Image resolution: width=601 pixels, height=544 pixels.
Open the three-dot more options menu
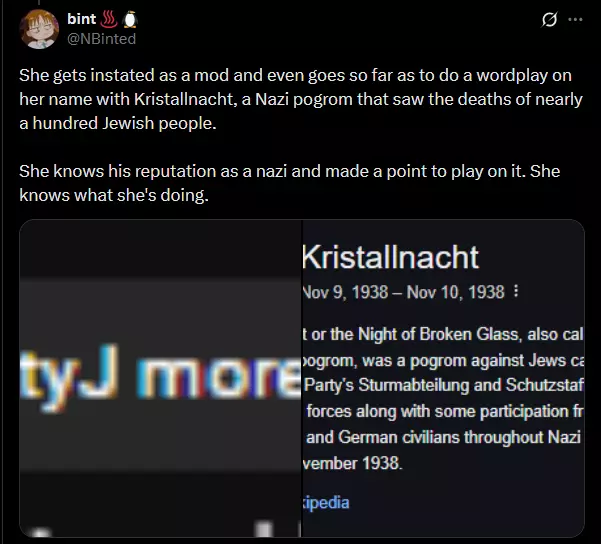(x=575, y=20)
